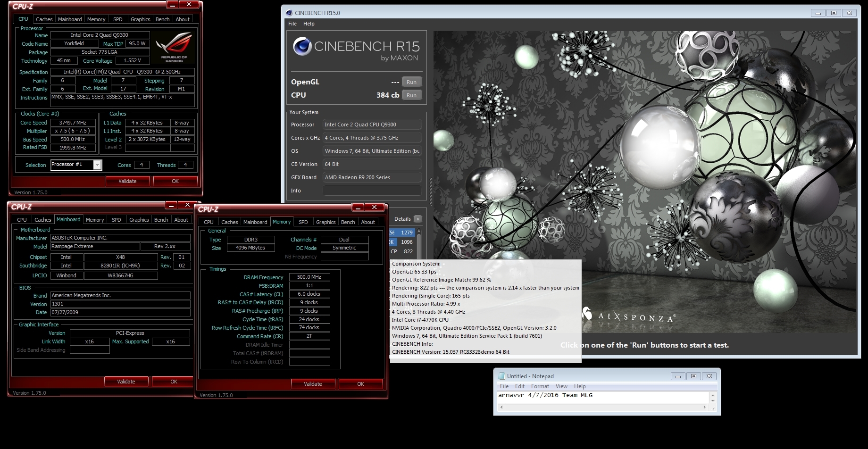Screen dimensions: 868x449
Task: Open the Help menu in Cinebench
Action: point(309,24)
